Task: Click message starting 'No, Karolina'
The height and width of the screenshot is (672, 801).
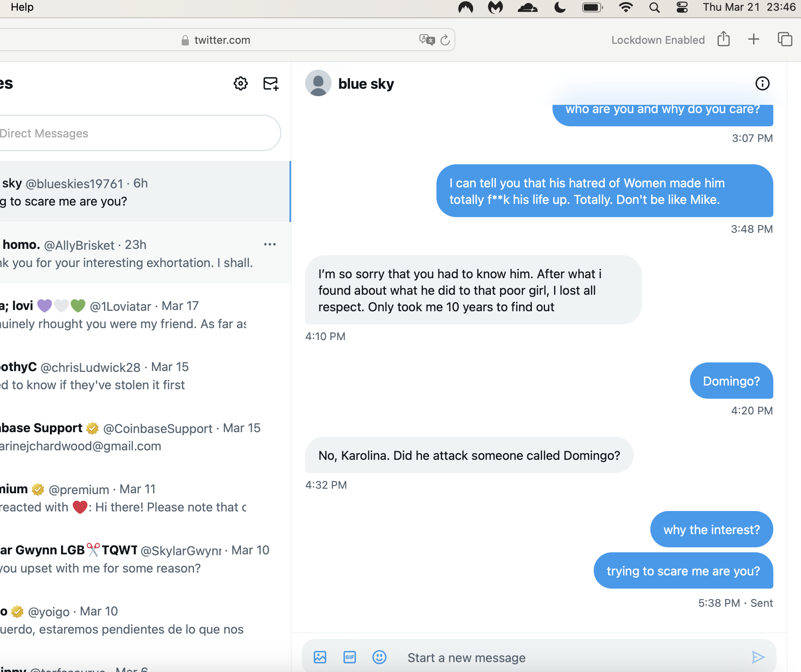Action: 469,455
